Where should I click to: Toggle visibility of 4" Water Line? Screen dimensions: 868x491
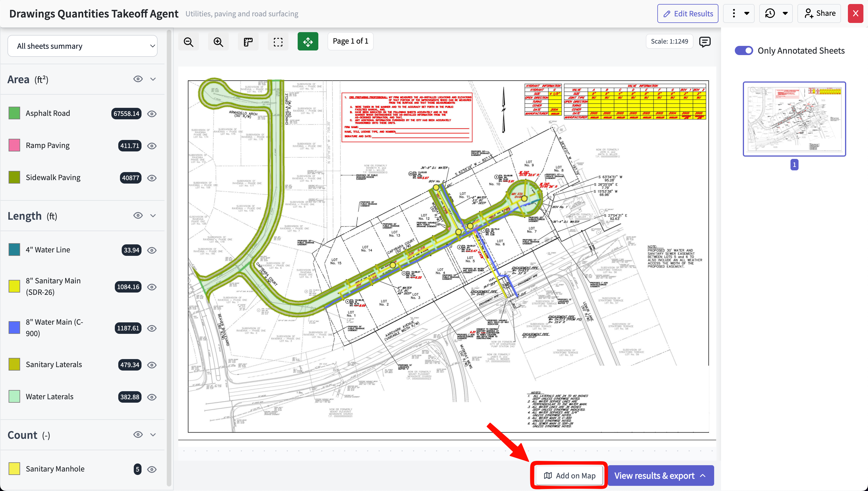[x=152, y=250]
